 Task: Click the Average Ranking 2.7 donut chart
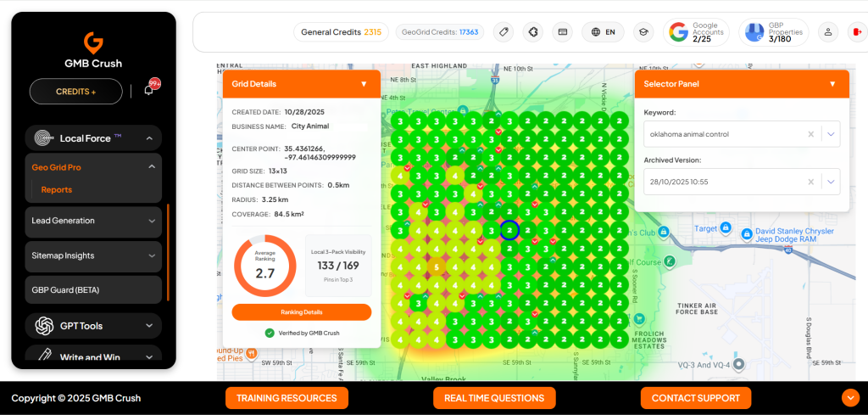click(265, 266)
